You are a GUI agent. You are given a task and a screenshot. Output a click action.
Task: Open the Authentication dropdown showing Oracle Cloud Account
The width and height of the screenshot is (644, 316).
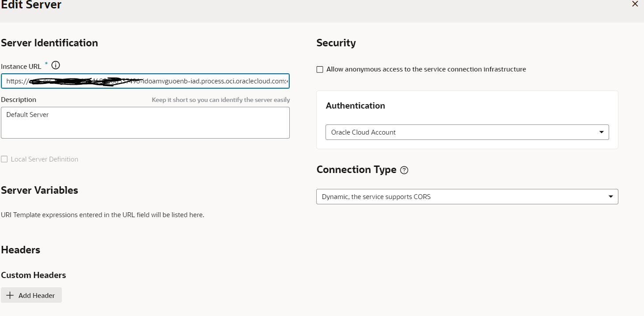(x=467, y=132)
